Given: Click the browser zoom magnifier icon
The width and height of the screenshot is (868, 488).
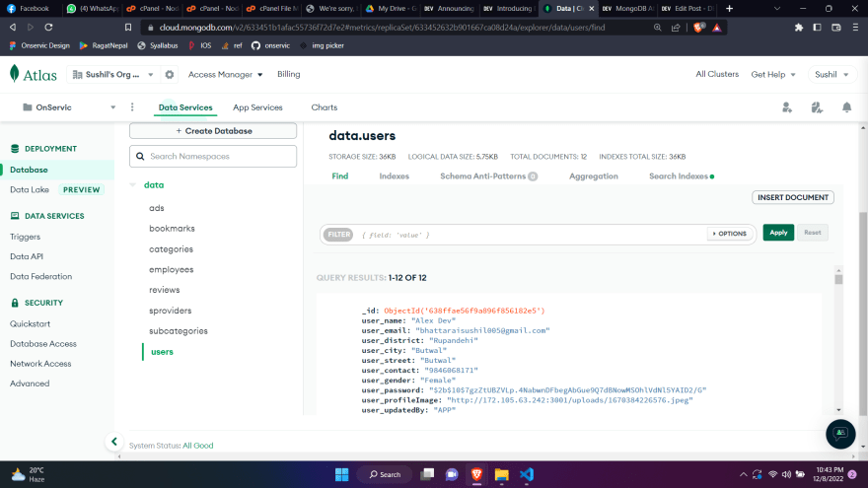Looking at the screenshot, I should pos(657,28).
